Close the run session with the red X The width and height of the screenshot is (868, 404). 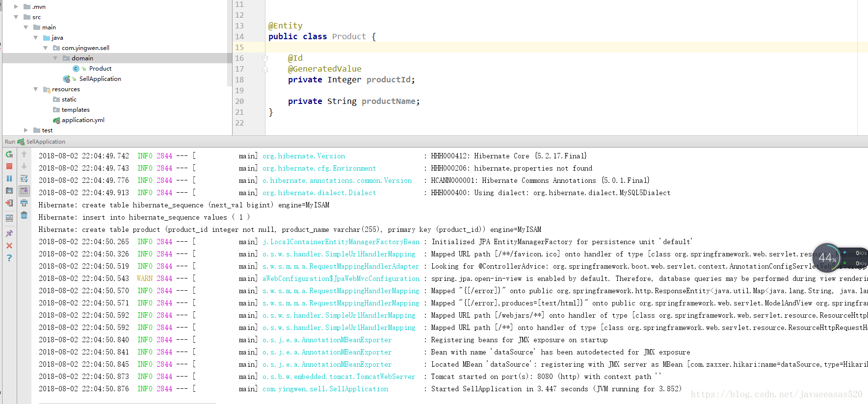[x=9, y=246]
